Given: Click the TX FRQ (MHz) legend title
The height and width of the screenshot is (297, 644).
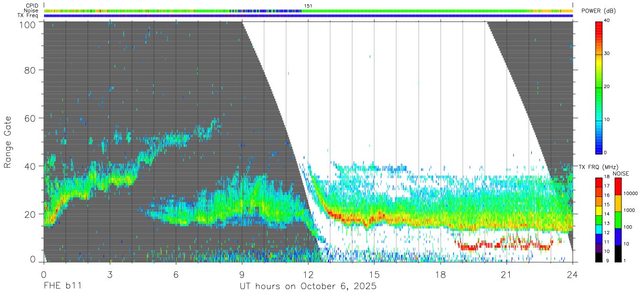Looking at the screenshot, I should click(x=598, y=167).
